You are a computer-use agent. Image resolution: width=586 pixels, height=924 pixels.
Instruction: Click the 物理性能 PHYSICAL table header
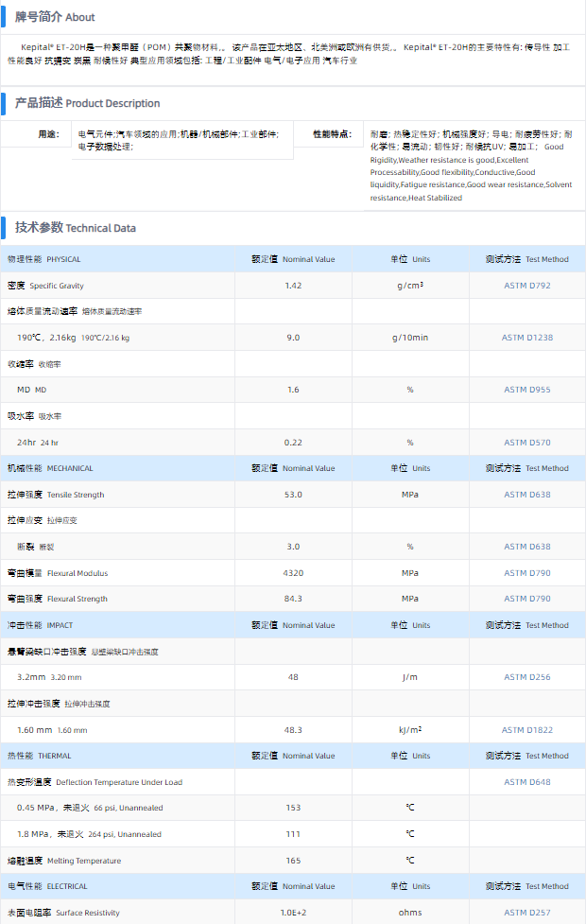click(x=44, y=259)
